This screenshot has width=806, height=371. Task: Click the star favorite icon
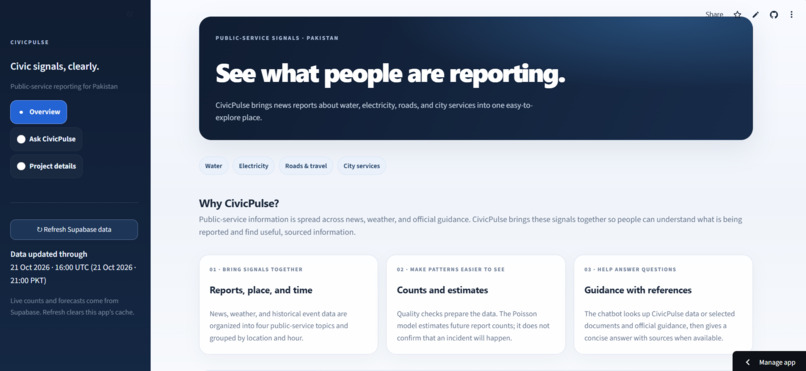(737, 15)
